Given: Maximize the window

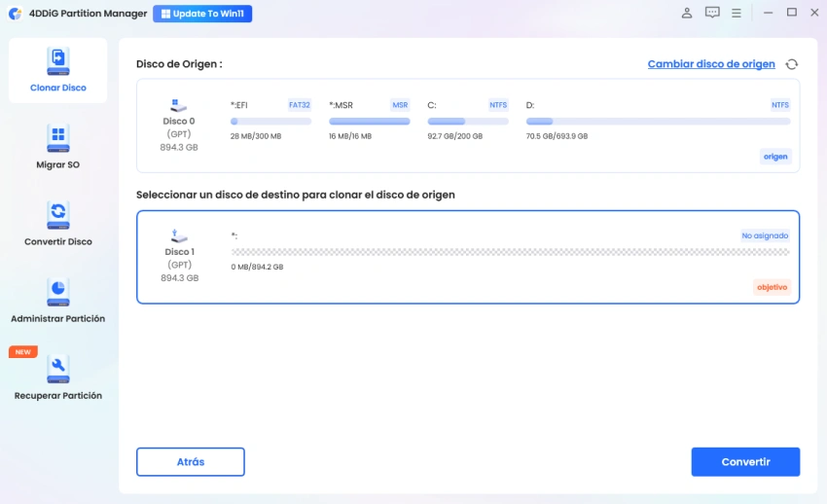Looking at the screenshot, I should pos(792,12).
